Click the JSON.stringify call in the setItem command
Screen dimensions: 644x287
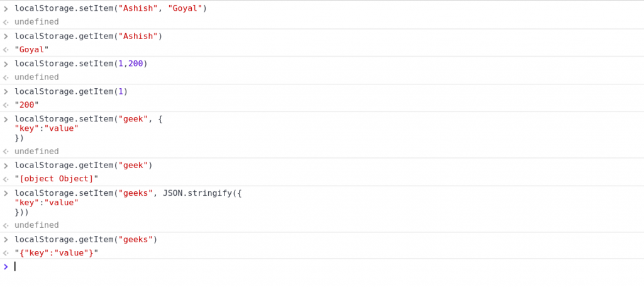click(202, 193)
